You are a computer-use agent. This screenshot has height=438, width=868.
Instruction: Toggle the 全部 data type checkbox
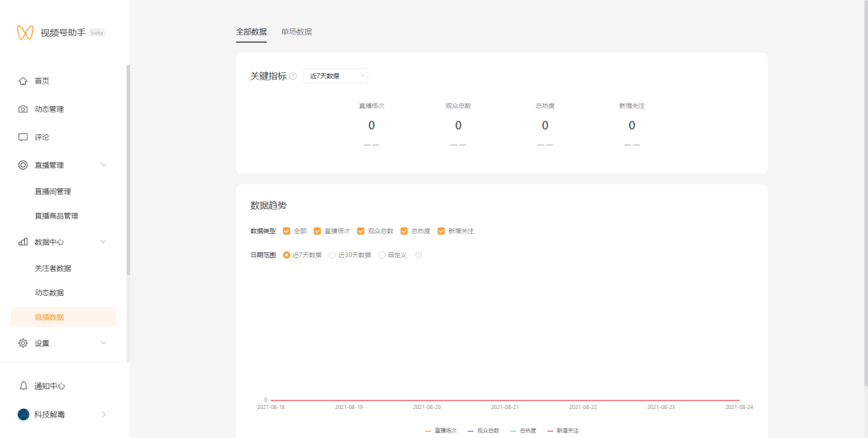pyautogui.click(x=287, y=231)
